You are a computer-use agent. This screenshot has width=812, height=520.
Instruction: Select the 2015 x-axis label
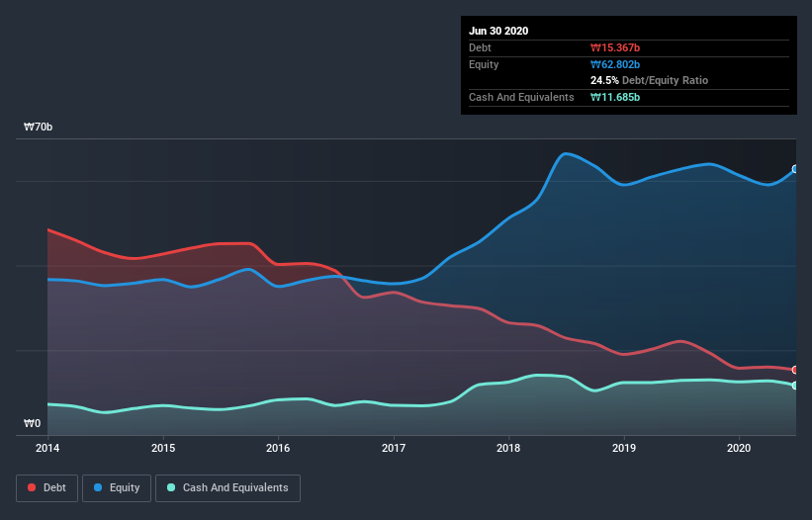point(163,448)
